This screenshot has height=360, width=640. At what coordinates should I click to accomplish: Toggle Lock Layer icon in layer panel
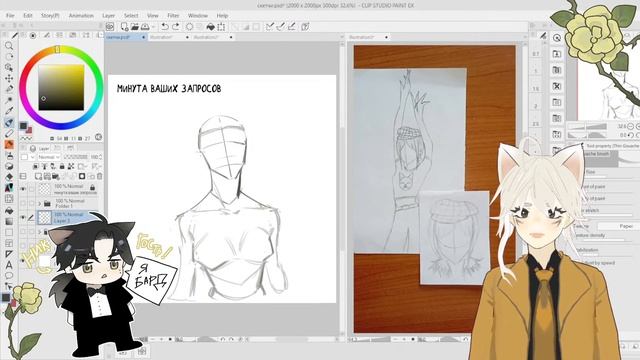pos(62,166)
